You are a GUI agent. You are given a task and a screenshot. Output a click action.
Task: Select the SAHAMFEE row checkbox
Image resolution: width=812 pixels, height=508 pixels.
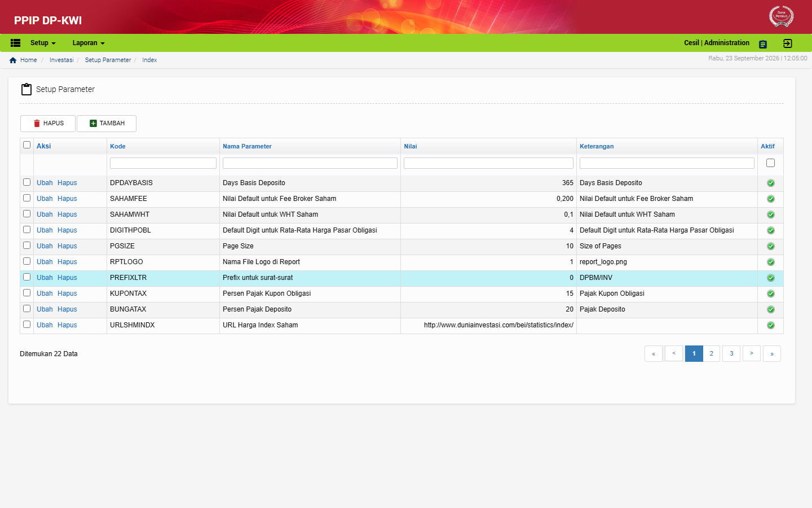coord(27,198)
